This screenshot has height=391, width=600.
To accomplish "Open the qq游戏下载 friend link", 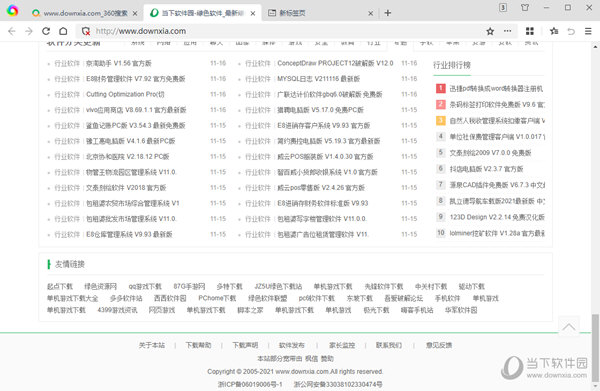I will [x=145, y=287].
